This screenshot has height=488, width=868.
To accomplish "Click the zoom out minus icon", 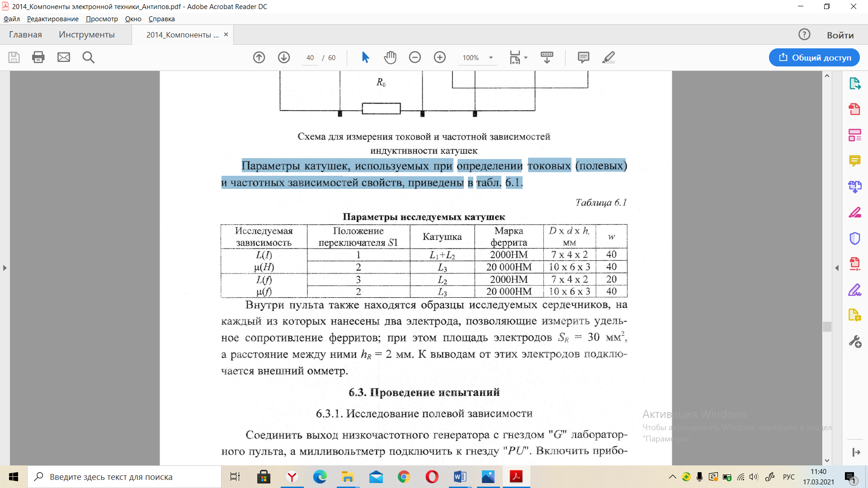I will pos(415,57).
